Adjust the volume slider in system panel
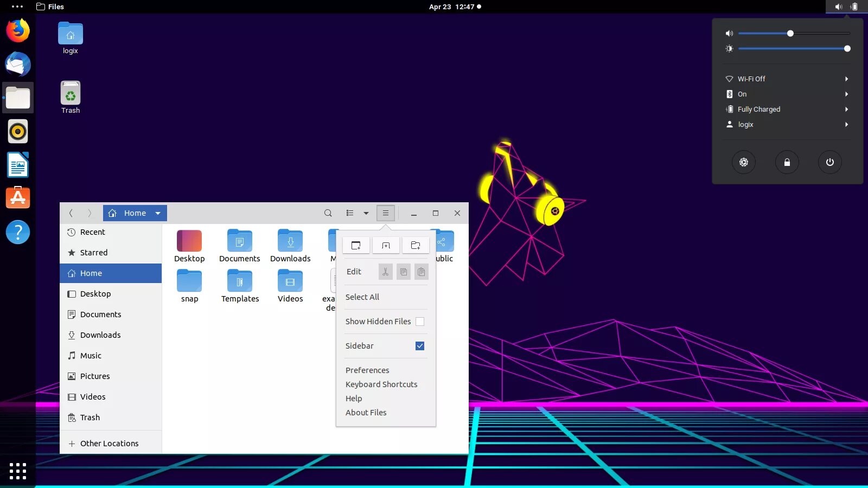This screenshot has height=488, width=868. click(x=790, y=34)
